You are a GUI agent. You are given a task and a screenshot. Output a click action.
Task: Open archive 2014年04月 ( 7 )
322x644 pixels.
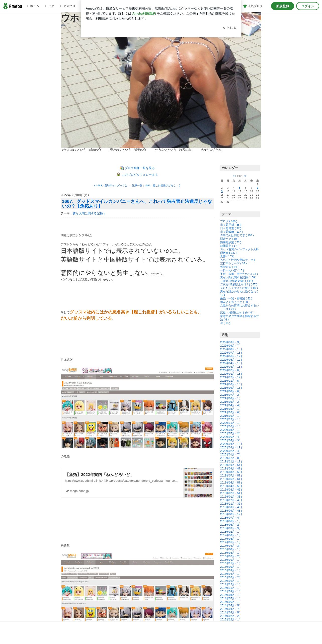230,609
